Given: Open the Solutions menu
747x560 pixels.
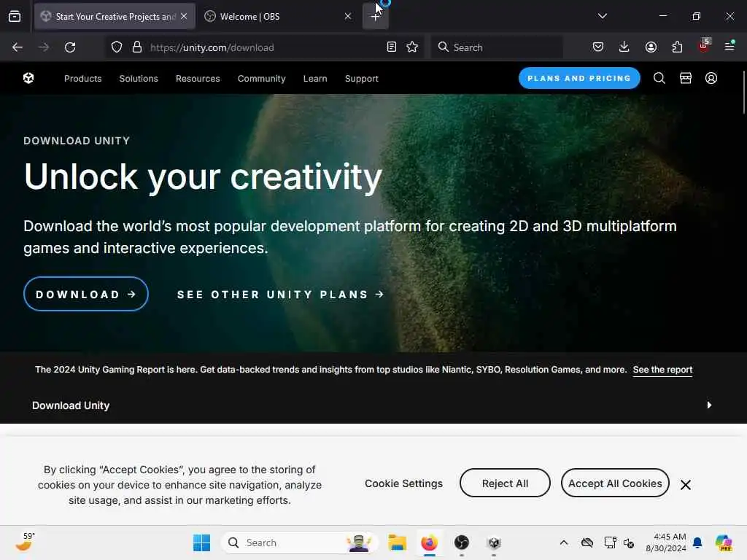Looking at the screenshot, I should pyautogui.click(x=139, y=79).
